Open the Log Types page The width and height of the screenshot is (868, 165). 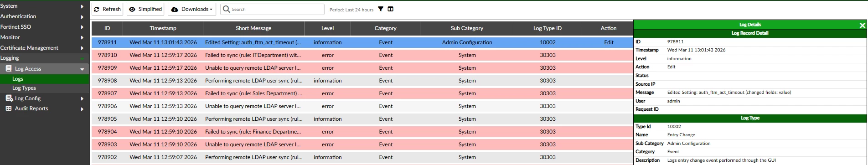pyautogui.click(x=45, y=88)
